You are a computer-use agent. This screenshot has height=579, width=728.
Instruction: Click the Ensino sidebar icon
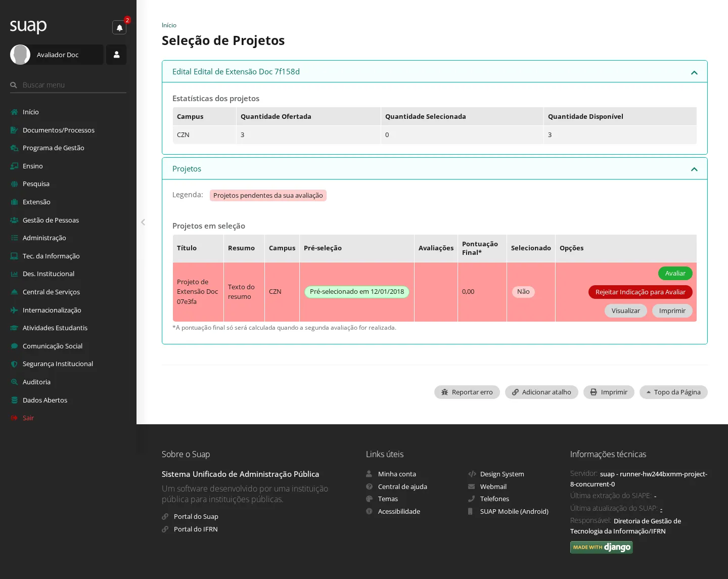(14, 166)
